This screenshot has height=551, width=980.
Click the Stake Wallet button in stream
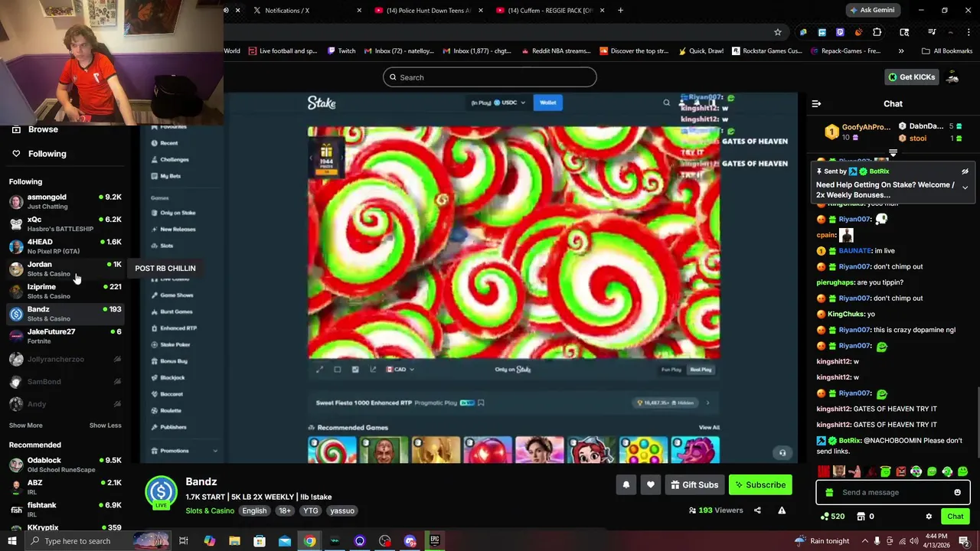548,103
